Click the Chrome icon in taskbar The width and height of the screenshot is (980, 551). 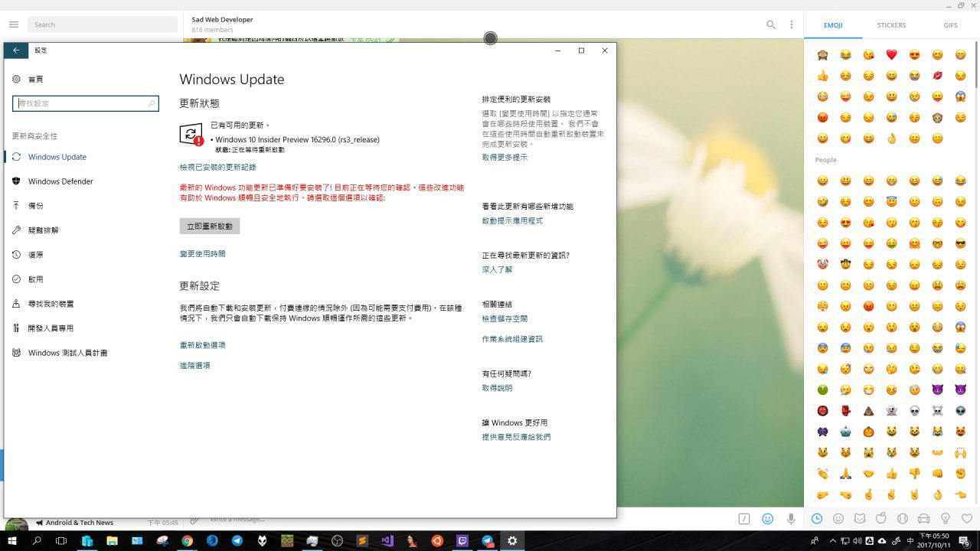coord(187,541)
